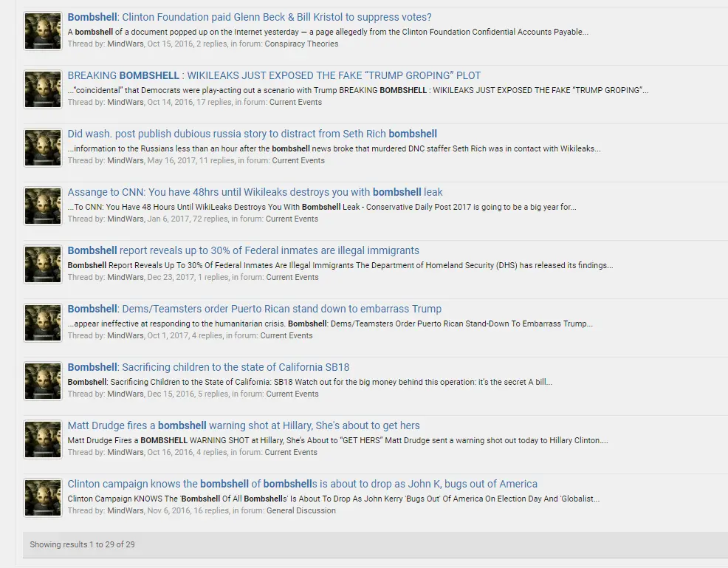This screenshot has width=728, height=568.
Task: Select snippet 'Matt Drudge sent a warning shot out today'
Action: (337, 440)
